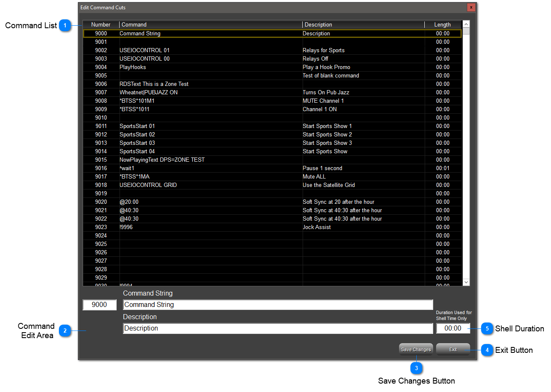Select '^wait1' command row

tap(272, 168)
